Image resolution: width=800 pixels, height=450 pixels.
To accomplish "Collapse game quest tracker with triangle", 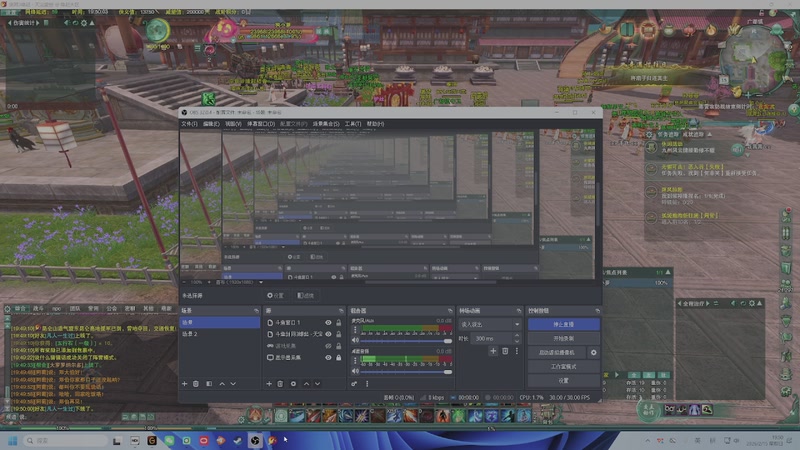I will 709,134.
